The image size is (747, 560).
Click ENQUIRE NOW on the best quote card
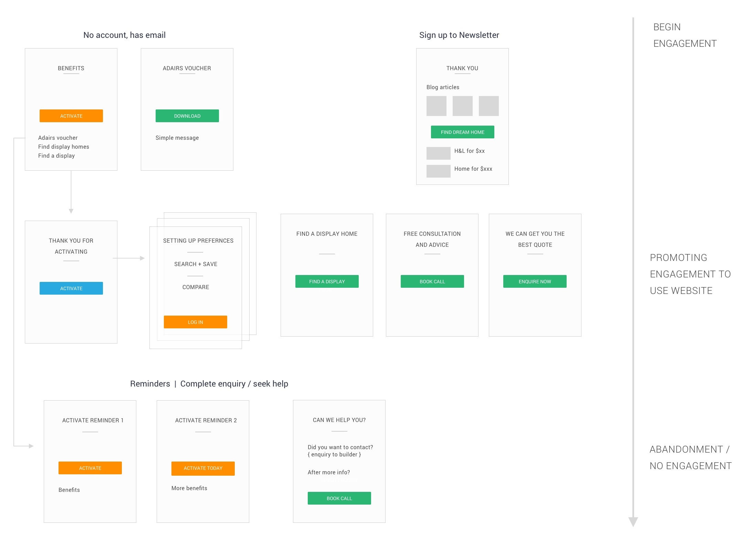point(535,281)
